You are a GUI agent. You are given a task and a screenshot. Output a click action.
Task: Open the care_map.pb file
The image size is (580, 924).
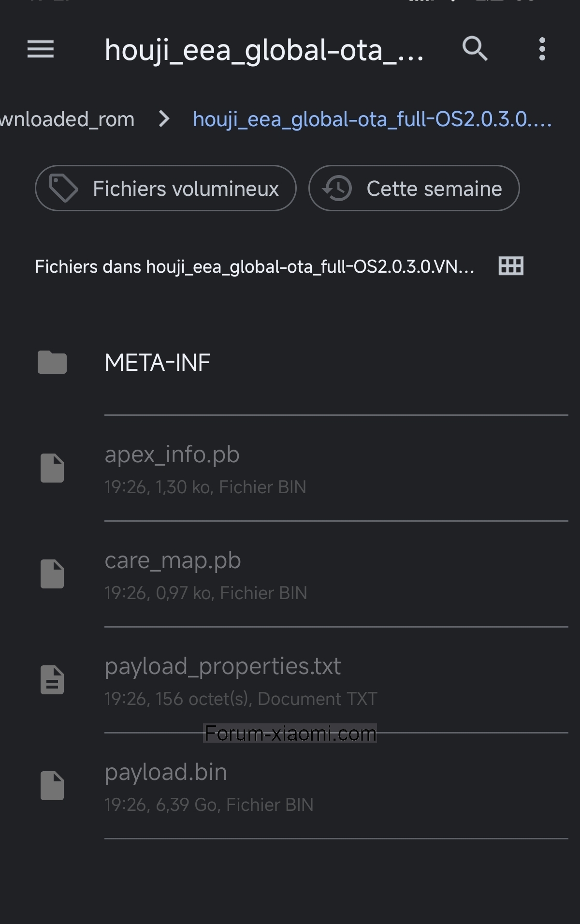tap(173, 561)
